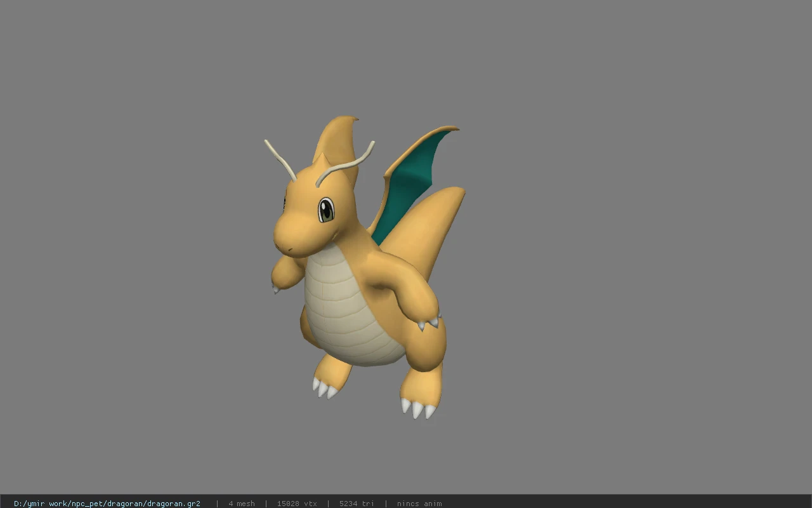Viewport: 812px width, 508px height.
Task: Click the '4 mesh' status entry
Action: coord(242,504)
